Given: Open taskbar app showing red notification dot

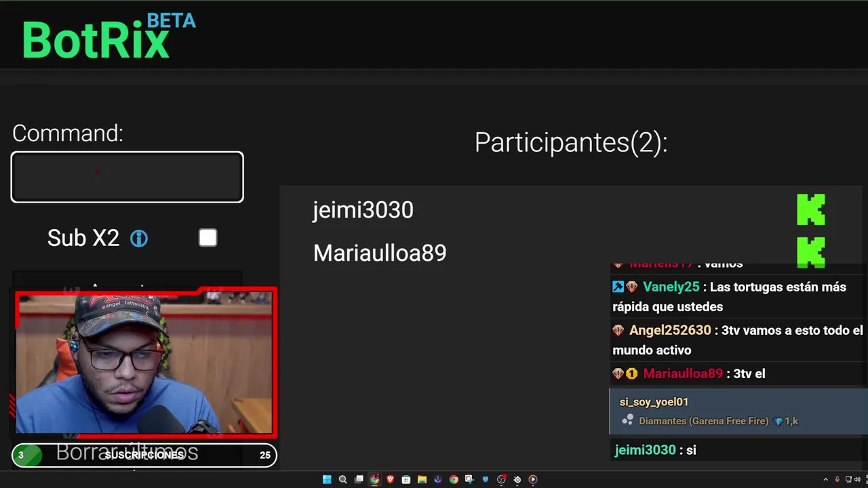Looking at the screenshot, I should click(x=502, y=479).
